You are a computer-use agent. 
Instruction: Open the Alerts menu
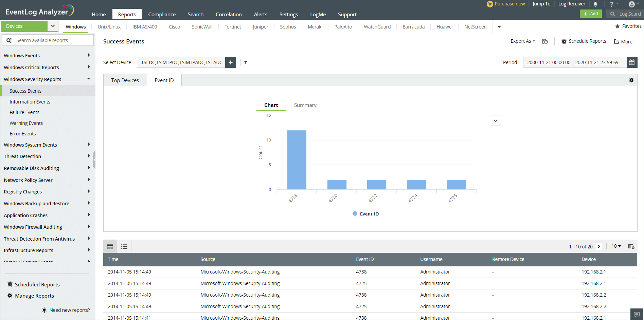pos(261,14)
